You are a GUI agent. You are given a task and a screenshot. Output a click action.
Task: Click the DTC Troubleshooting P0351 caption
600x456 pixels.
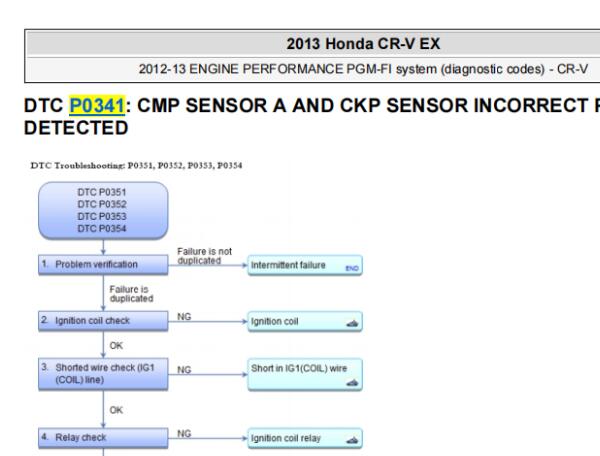click(x=136, y=166)
